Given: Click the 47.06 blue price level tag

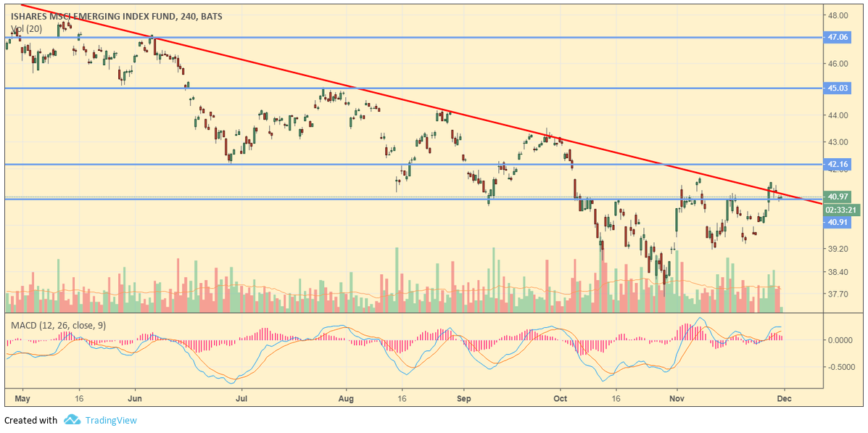Looking at the screenshot, I should coord(838,37).
